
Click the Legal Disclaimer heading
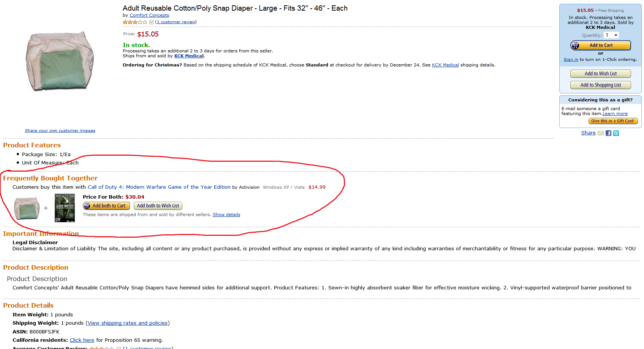point(35,242)
